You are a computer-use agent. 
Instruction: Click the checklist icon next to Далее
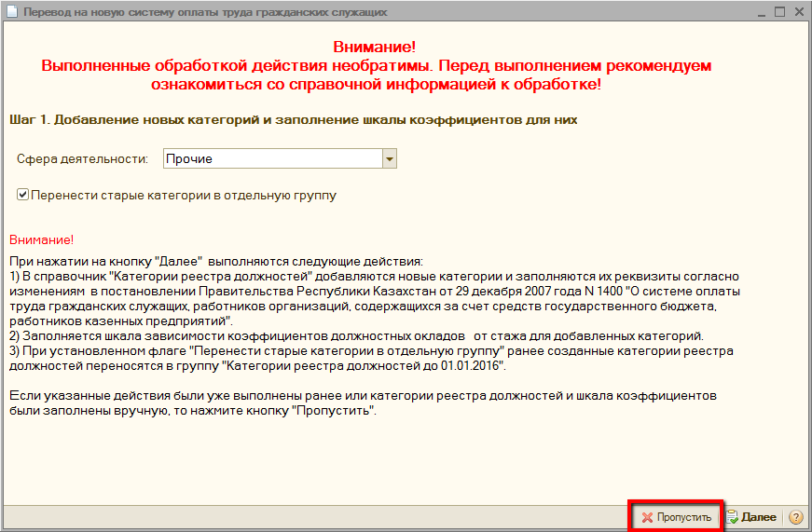coord(733,517)
